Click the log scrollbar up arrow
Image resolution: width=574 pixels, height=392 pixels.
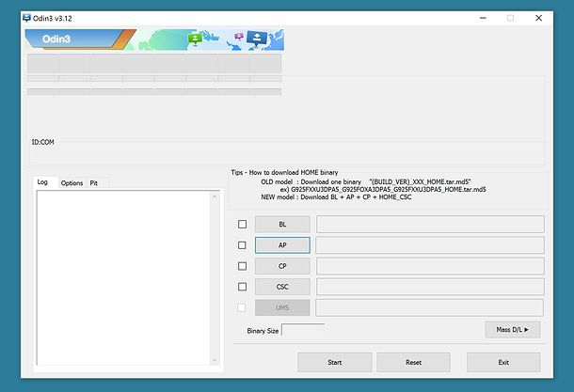[x=214, y=194]
